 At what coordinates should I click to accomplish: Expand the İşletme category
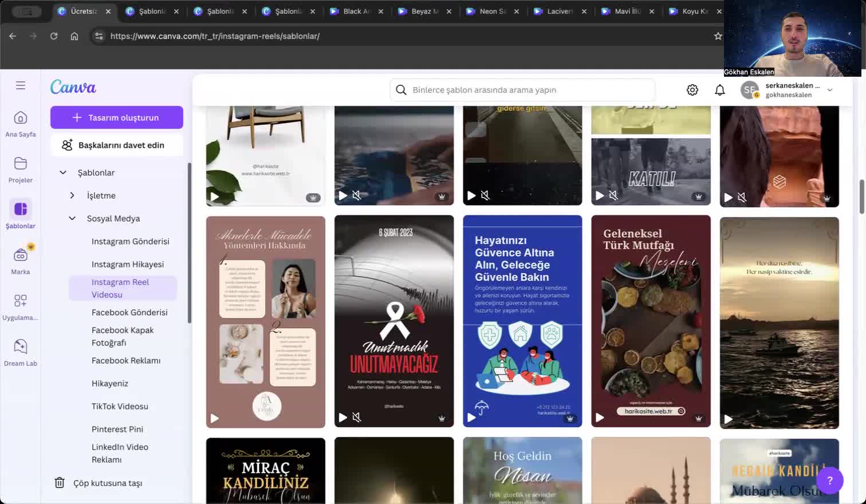pos(72,195)
